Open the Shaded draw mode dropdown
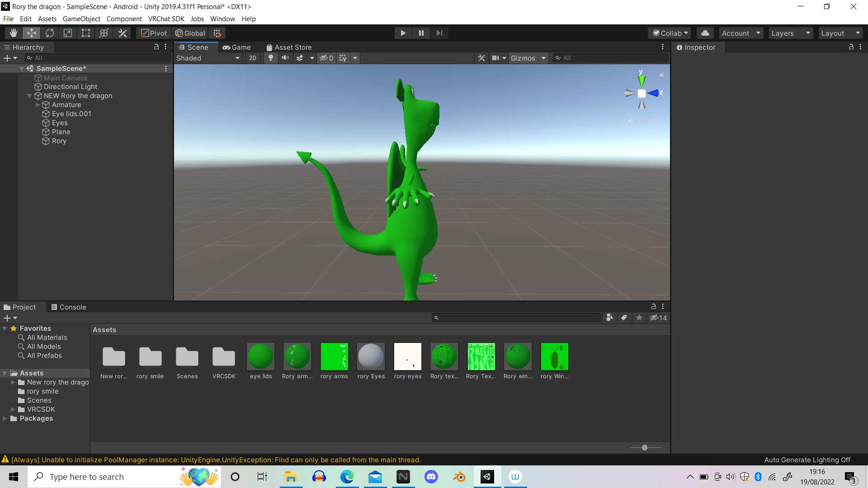Image resolution: width=868 pixels, height=488 pixels. pos(208,58)
